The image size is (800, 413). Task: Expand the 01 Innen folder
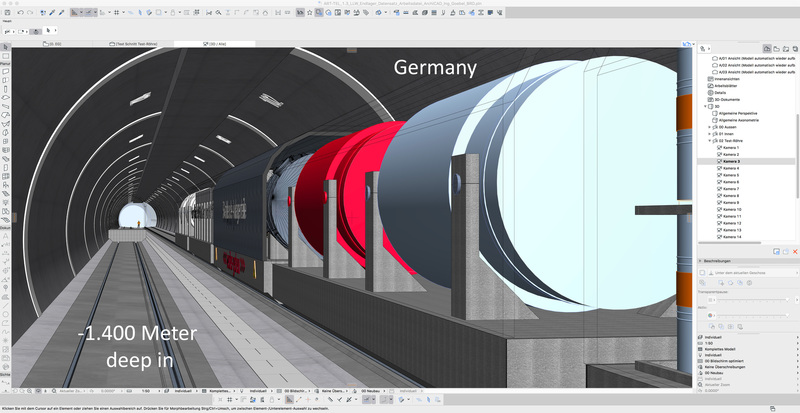709,134
